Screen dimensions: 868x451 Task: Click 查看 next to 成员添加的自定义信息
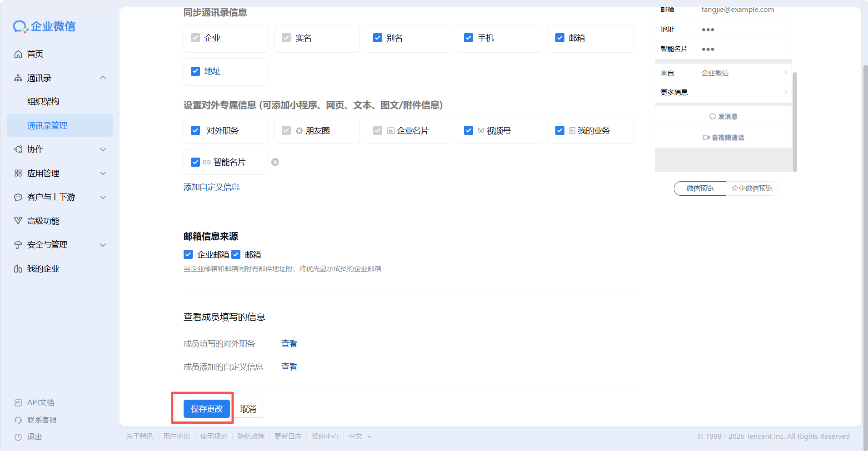coord(289,367)
